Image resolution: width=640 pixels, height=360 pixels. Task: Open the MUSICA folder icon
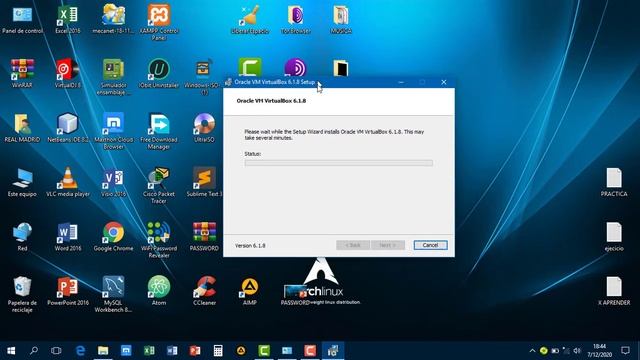click(341, 19)
